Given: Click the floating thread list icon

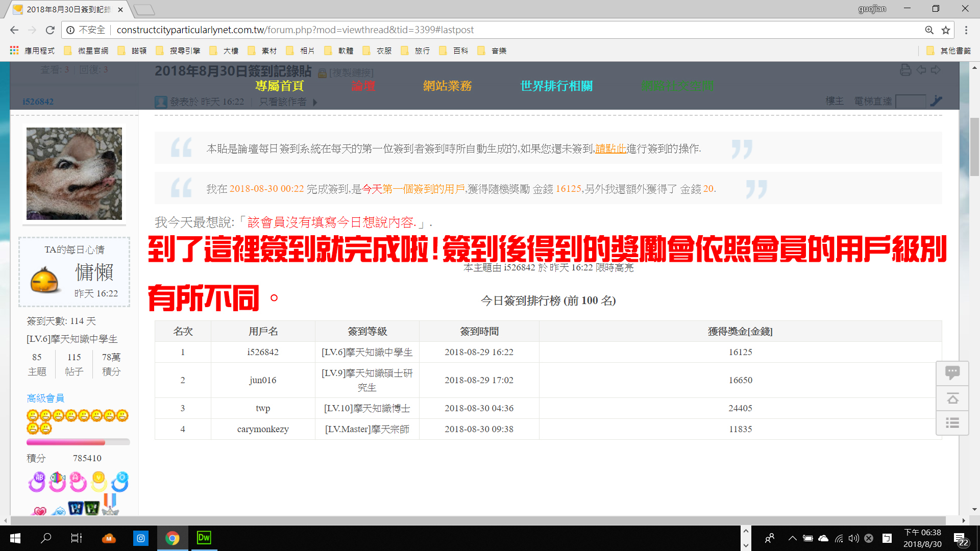Looking at the screenshot, I should 952,423.
